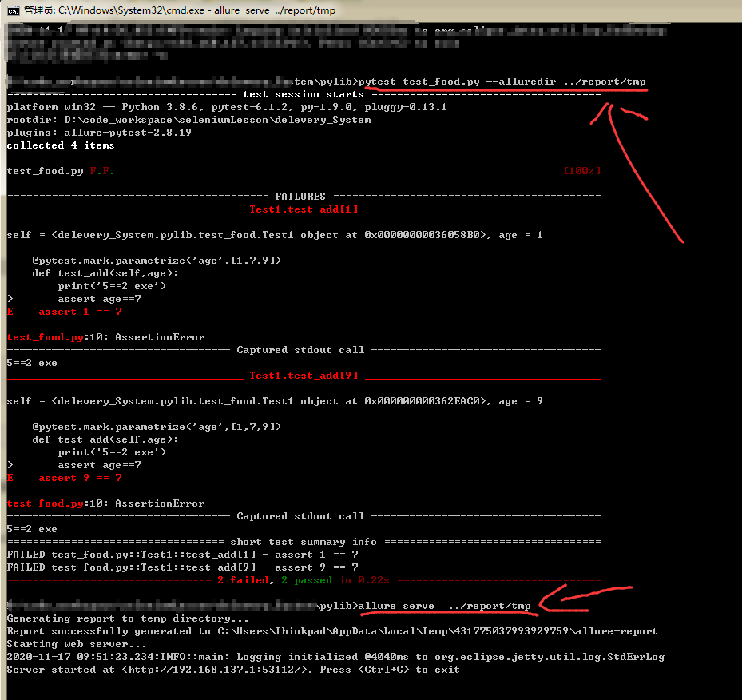Click the 'test session starts' header line
The image size is (742, 700).
point(304,94)
